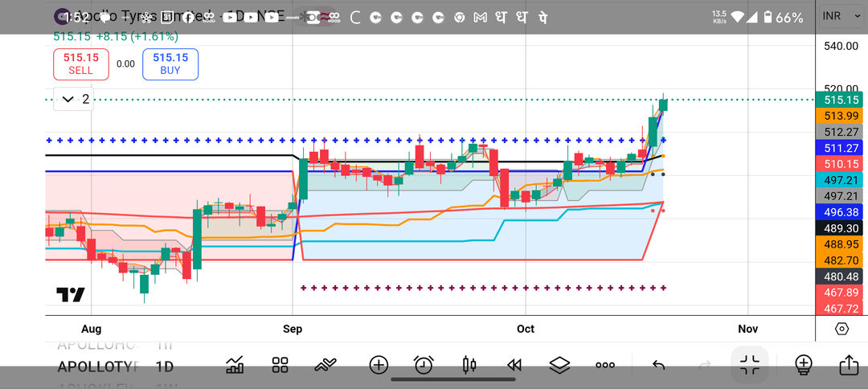Toggle fullscreen with the collapse arrows button
The height and width of the screenshot is (389, 868).
(750, 366)
